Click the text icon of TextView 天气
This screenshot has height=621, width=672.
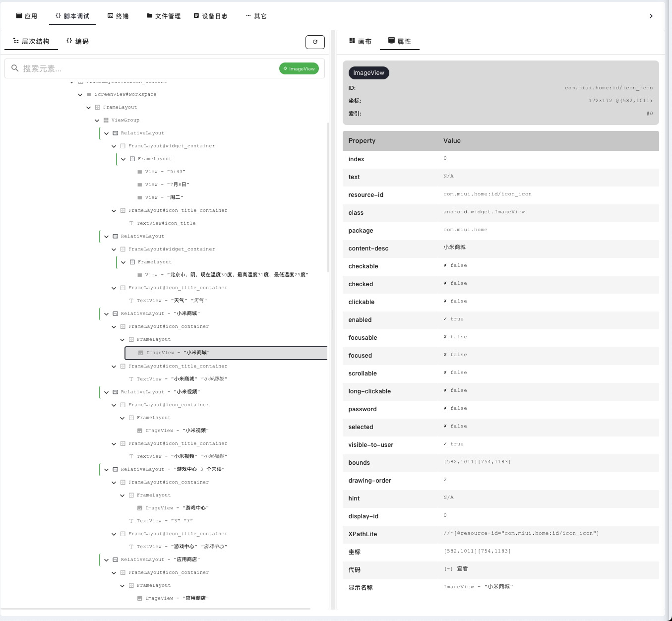(x=131, y=301)
